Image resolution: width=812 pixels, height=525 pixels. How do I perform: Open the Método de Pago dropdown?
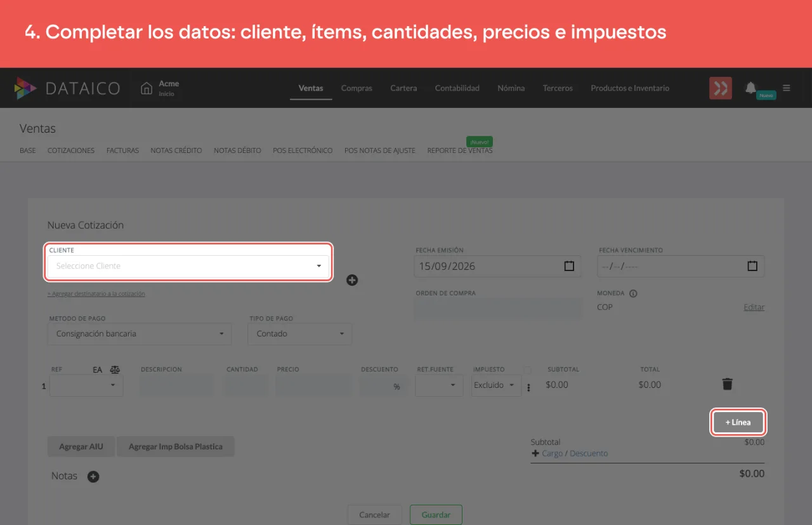(x=140, y=334)
